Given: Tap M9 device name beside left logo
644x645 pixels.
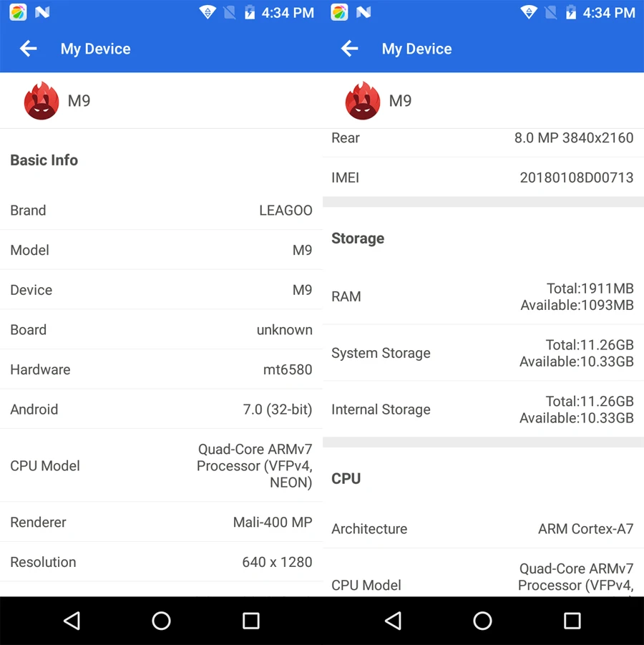Looking at the screenshot, I should point(79,101).
